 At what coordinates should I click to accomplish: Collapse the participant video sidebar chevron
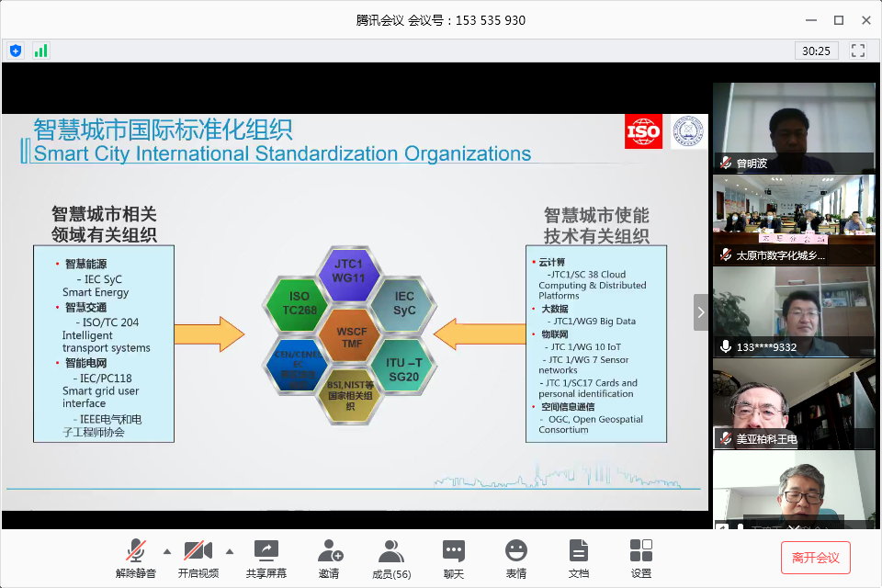coord(700,312)
